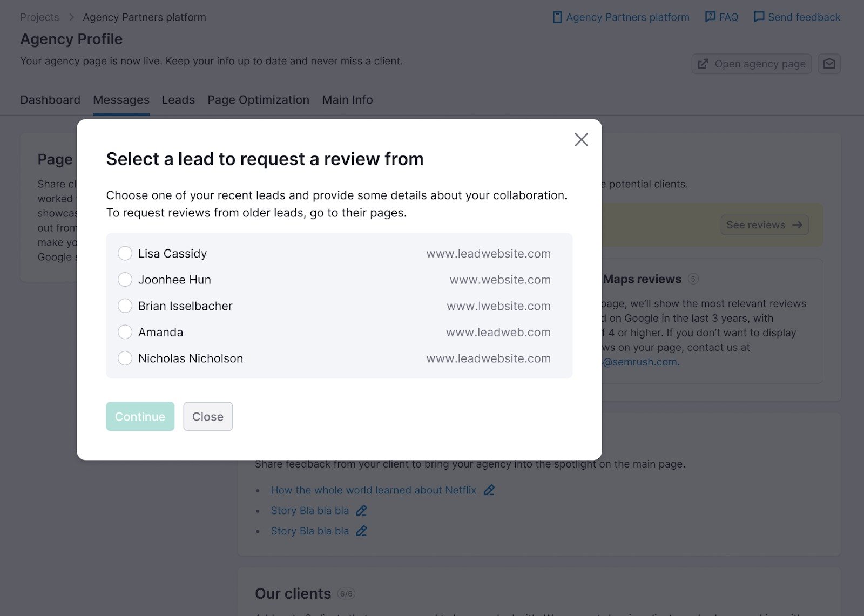Viewport: 864px width, 616px height.
Task: Click Open agency page button
Action: 752,64
